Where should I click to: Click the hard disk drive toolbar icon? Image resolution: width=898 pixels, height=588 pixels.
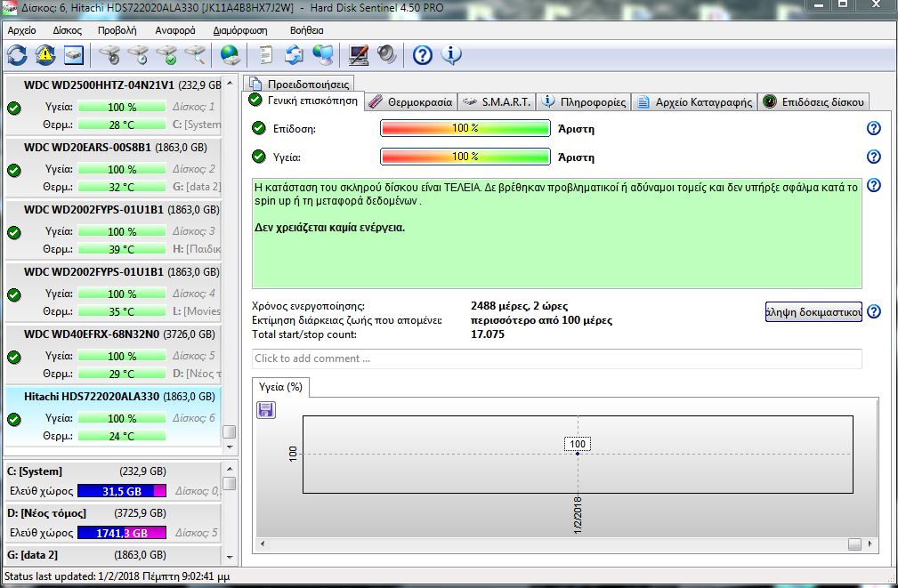pyautogui.click(x=74, y=55)
